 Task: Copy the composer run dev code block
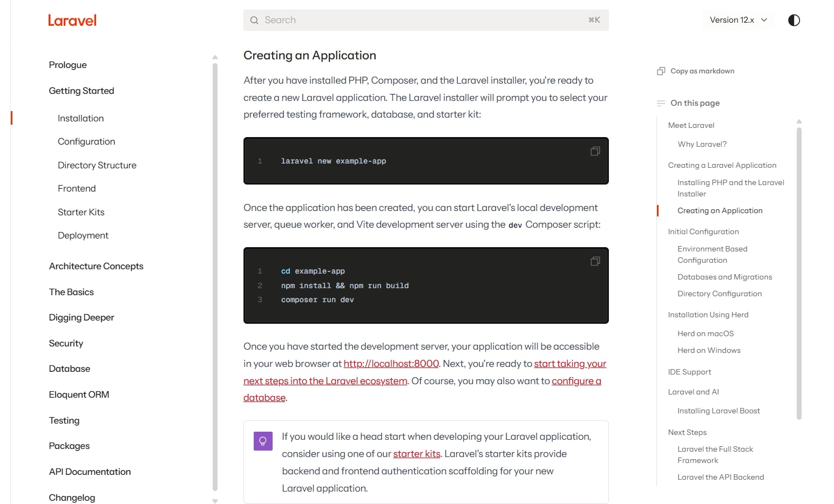(595, 262)
